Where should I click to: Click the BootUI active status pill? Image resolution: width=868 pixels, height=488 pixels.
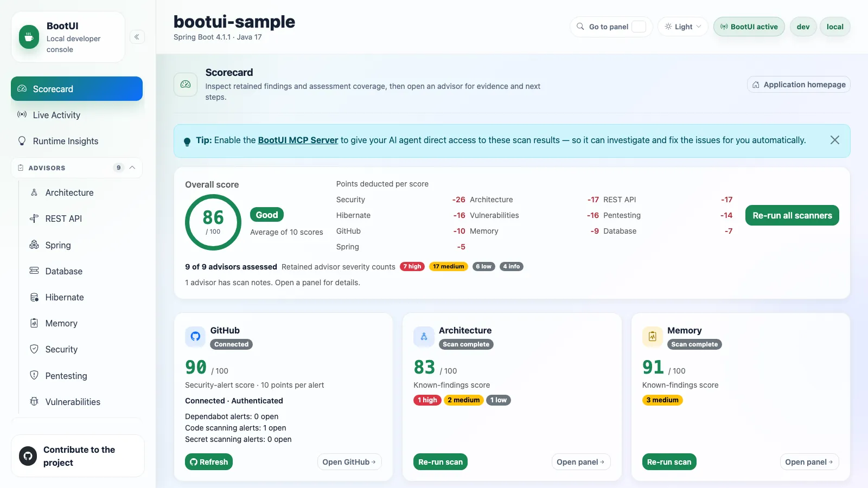click(749, 27)
